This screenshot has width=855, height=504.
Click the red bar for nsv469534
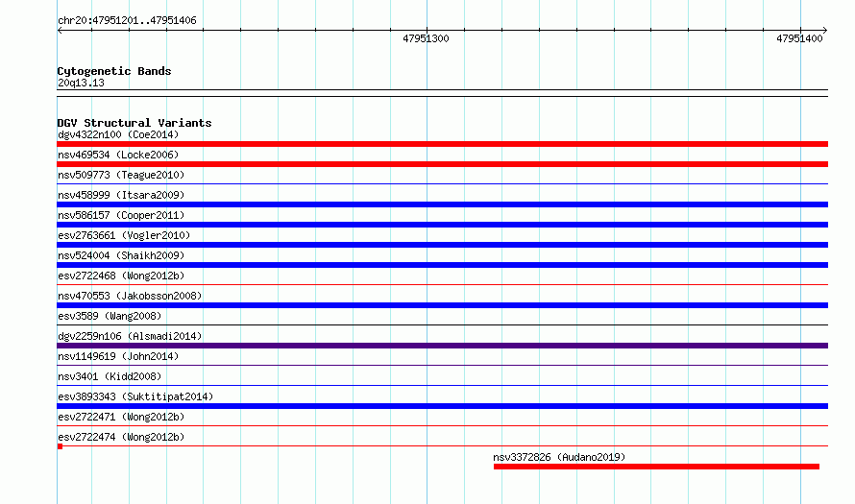(x=442, y=164)
